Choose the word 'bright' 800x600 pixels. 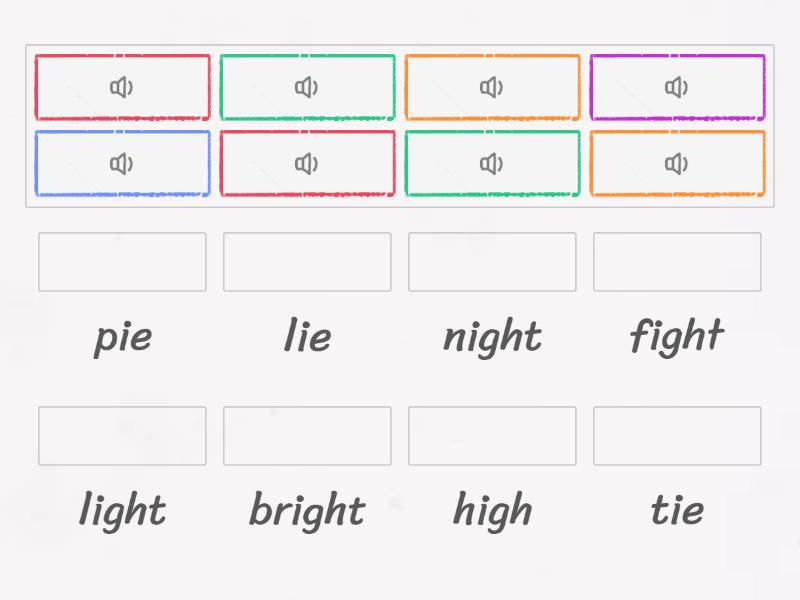point(307,510)
